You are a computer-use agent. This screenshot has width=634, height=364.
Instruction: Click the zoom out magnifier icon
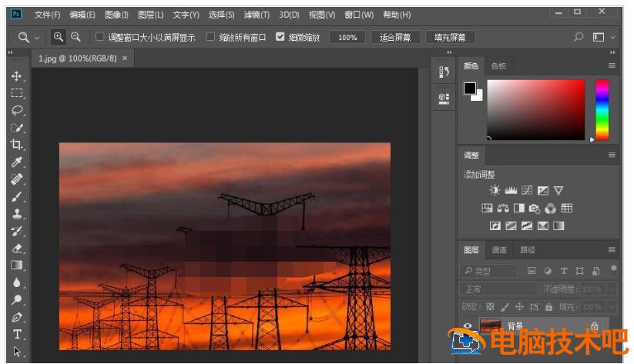[x=75, y=37]
